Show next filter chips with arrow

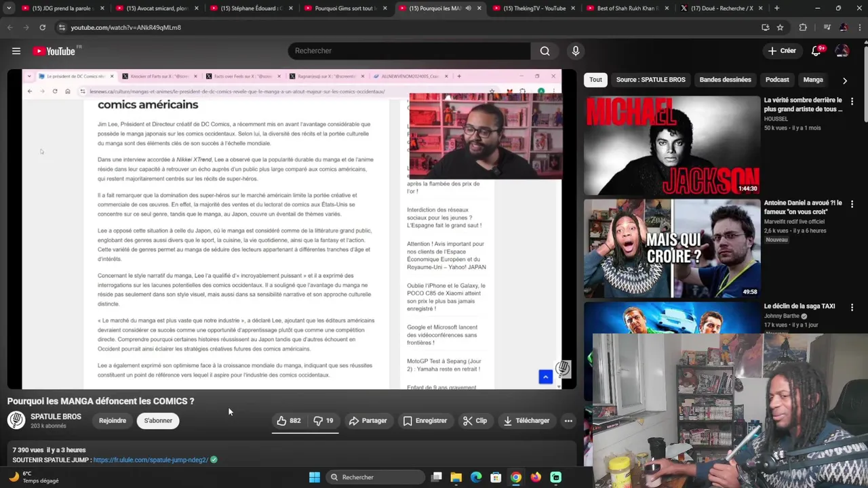tap(844, 80)
